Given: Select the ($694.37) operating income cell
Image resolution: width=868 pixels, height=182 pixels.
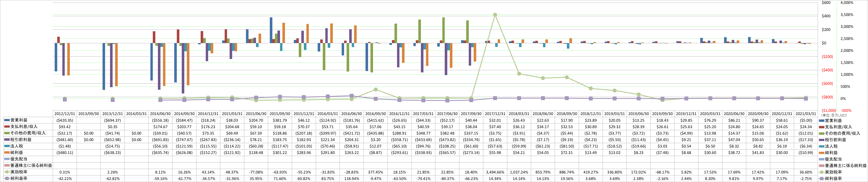Looking at the screenshot, I should [113, 120].
